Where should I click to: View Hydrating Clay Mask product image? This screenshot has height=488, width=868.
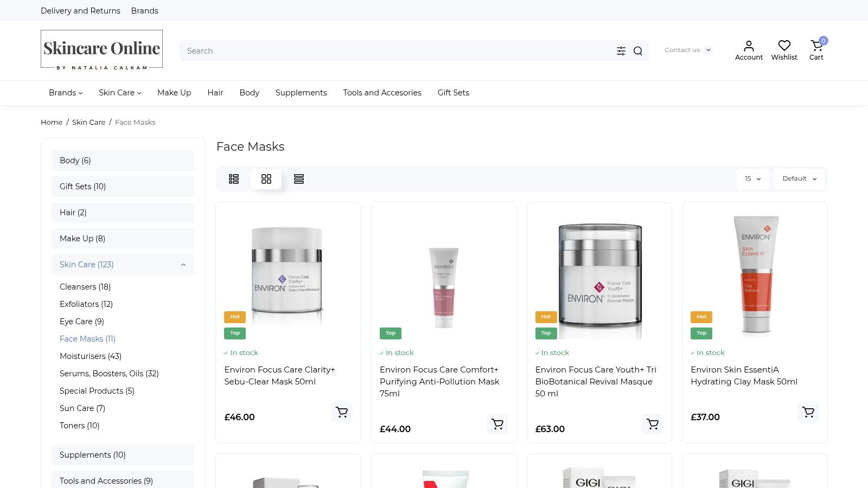coord(755,277)
